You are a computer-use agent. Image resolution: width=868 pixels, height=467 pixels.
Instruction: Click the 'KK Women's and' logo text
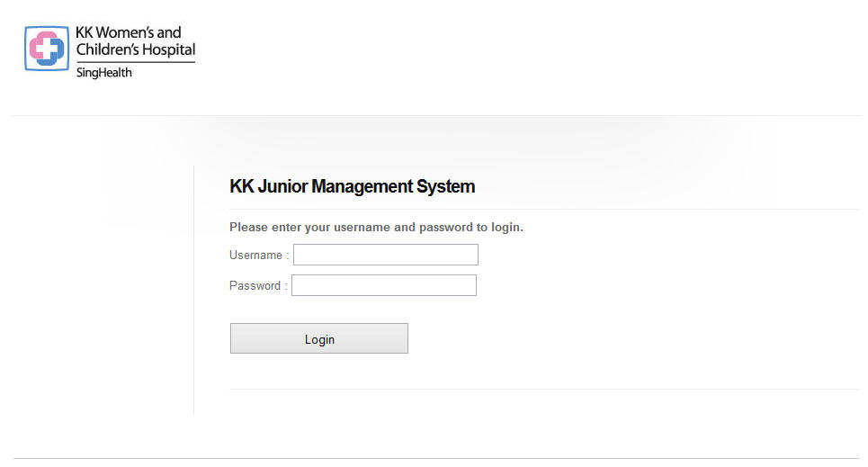point(129,32)
